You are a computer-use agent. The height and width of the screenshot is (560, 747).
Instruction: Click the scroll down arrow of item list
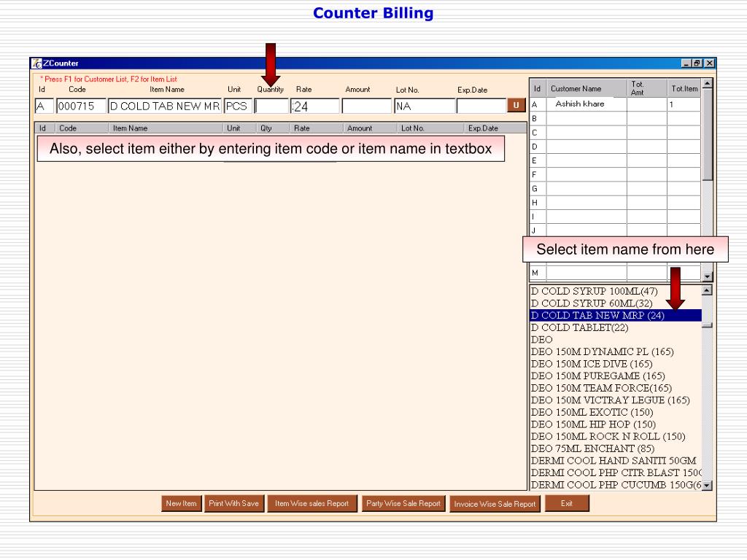pyautogui.click(x=707, y=485)
